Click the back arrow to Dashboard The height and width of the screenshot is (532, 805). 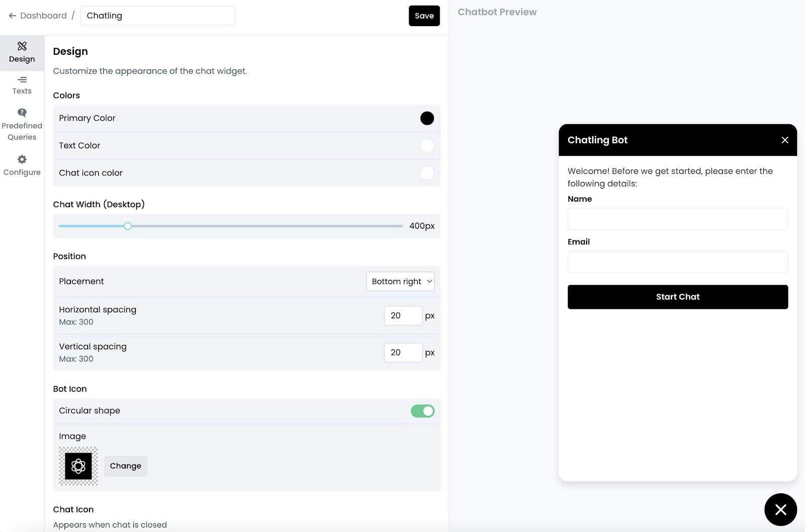point(12,16)
